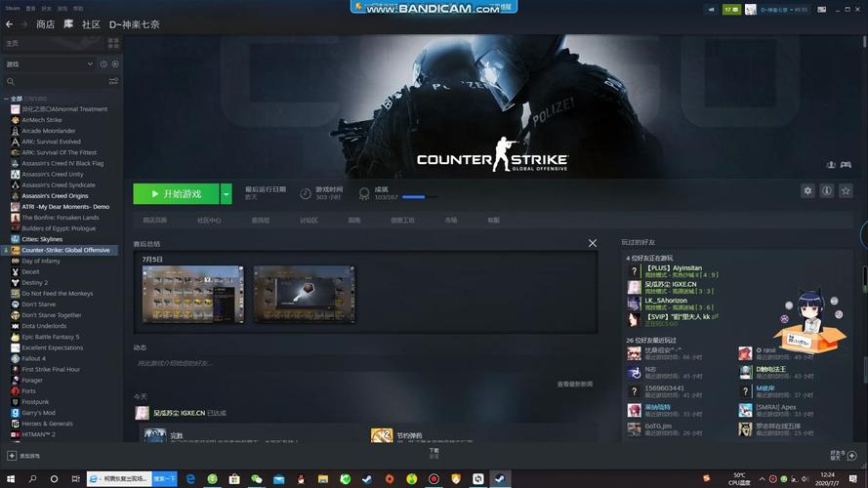Open the first July 5 screenshot thumbnail
The height and width of the screenshot is (488, 868).
(192, 295)
